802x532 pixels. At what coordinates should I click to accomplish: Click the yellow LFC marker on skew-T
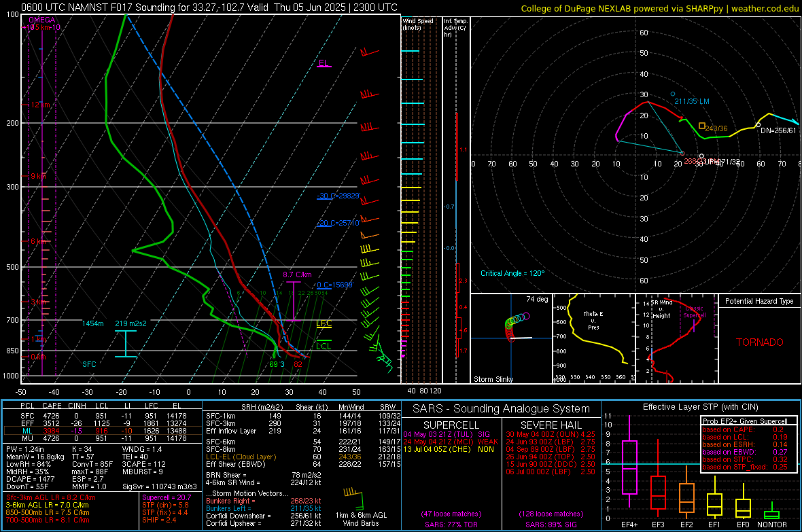[x=324, y=324]
